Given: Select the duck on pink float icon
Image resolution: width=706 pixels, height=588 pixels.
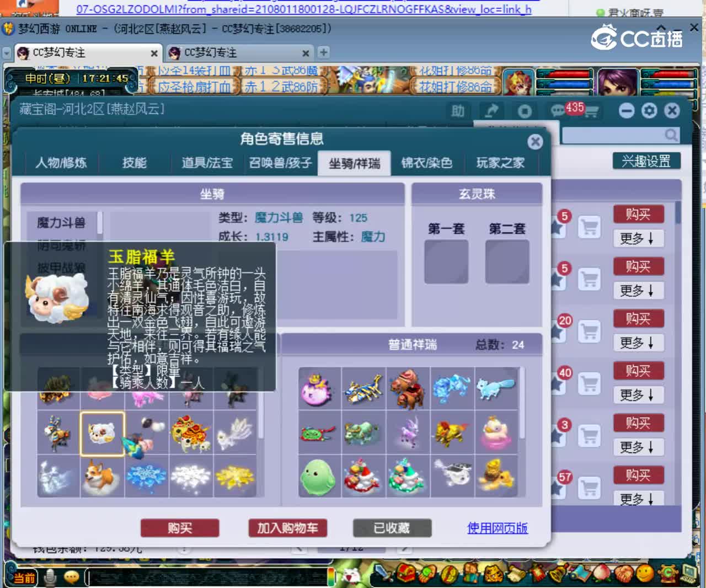Looking at the screenshot, I should [496, 433].
